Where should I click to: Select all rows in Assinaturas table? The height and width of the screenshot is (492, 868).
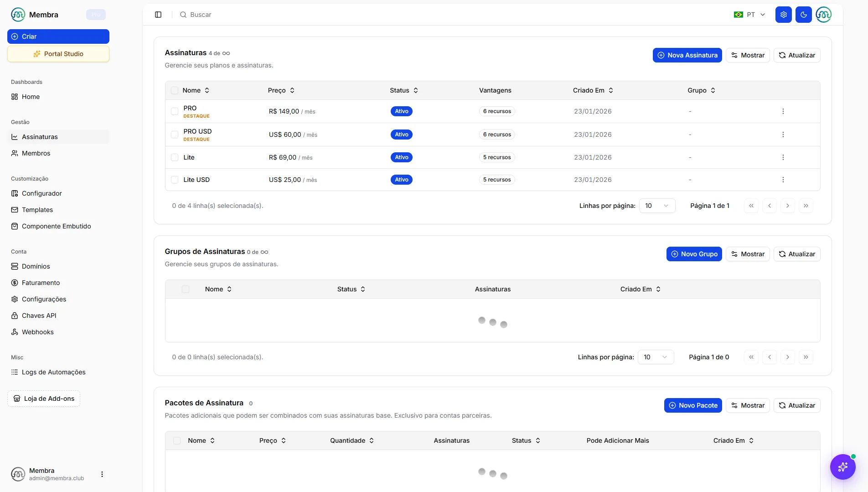(x=175, y=90)
